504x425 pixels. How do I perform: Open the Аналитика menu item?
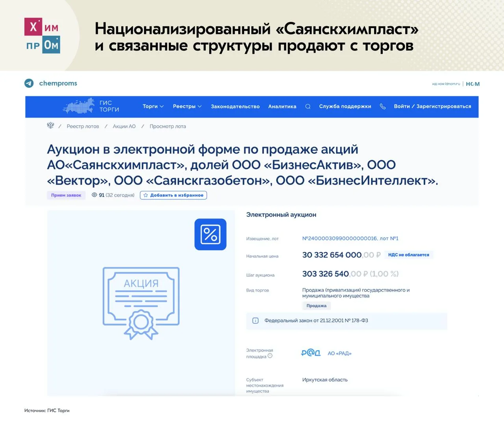[x=282, y=107]
